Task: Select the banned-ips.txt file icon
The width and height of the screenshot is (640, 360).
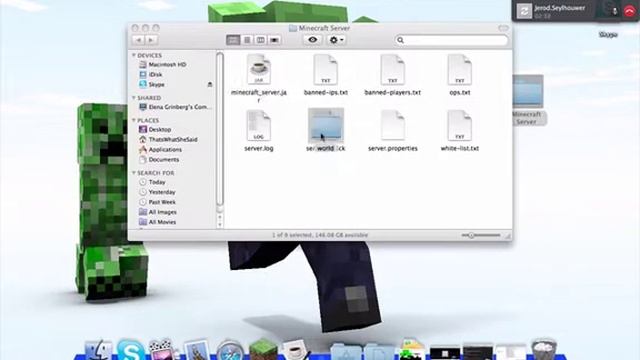Action: [x=325, y=70]
